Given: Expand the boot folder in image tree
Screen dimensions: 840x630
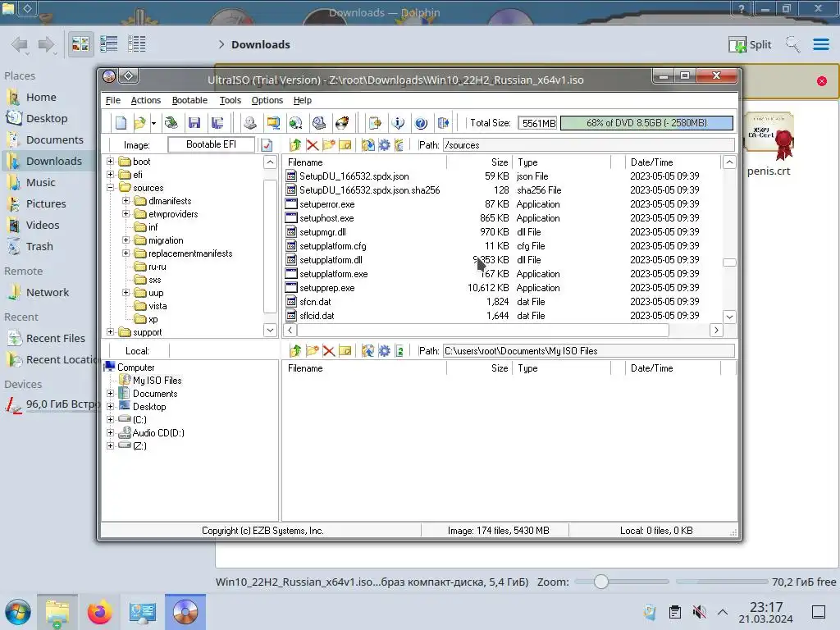Looking at the screenshot, I should 111,162.
